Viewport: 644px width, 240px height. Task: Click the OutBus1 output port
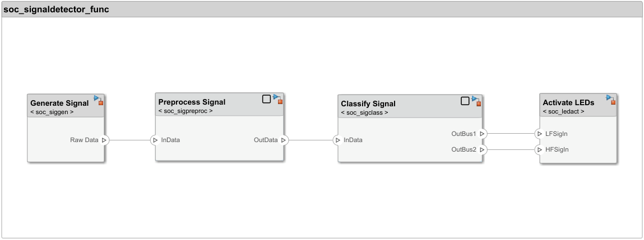click(483, 134)
